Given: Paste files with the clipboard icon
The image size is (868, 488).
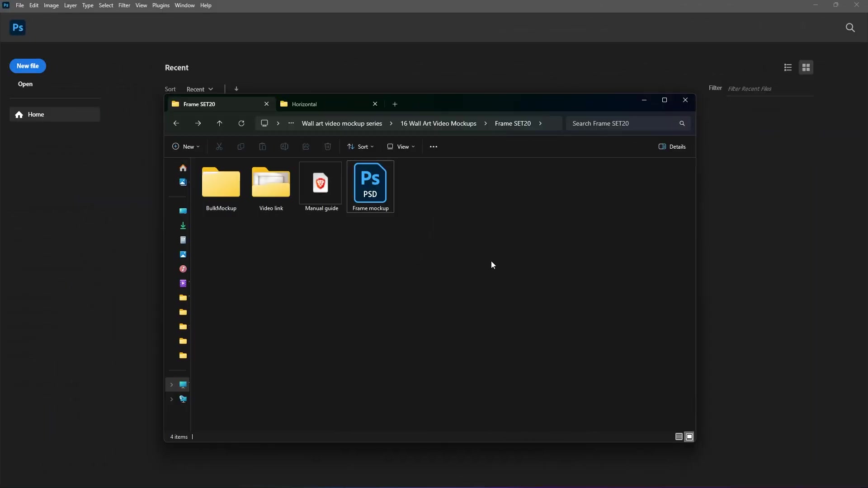Looking at the screenshot, I should click(x=263, y=146).
